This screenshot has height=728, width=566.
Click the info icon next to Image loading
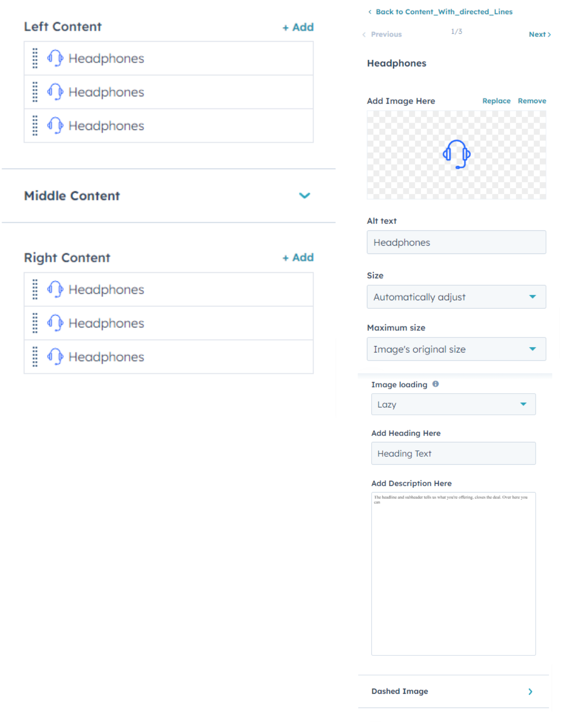click(435, 385)
